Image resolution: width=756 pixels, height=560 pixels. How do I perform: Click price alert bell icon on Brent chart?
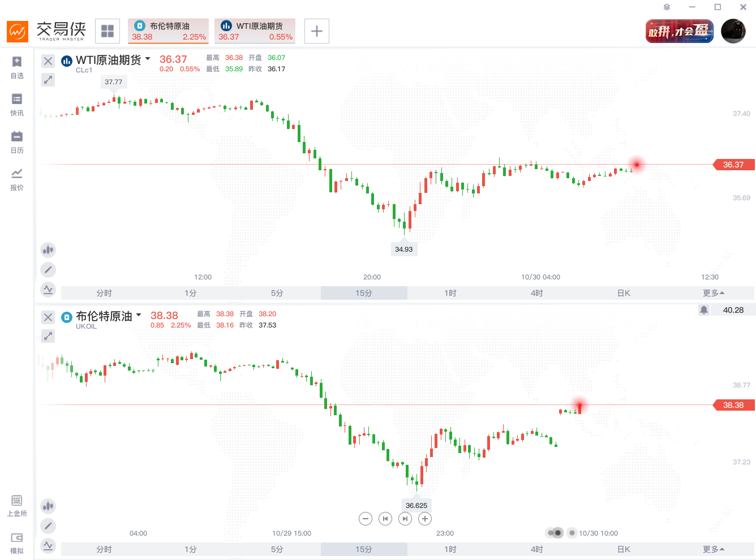coord(704,310)
